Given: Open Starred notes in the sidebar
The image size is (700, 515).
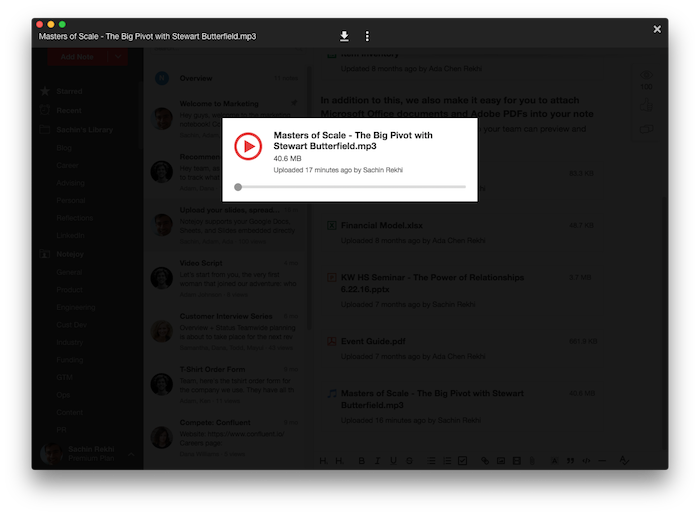Looking at the screenshot, I should pos(69,91).
